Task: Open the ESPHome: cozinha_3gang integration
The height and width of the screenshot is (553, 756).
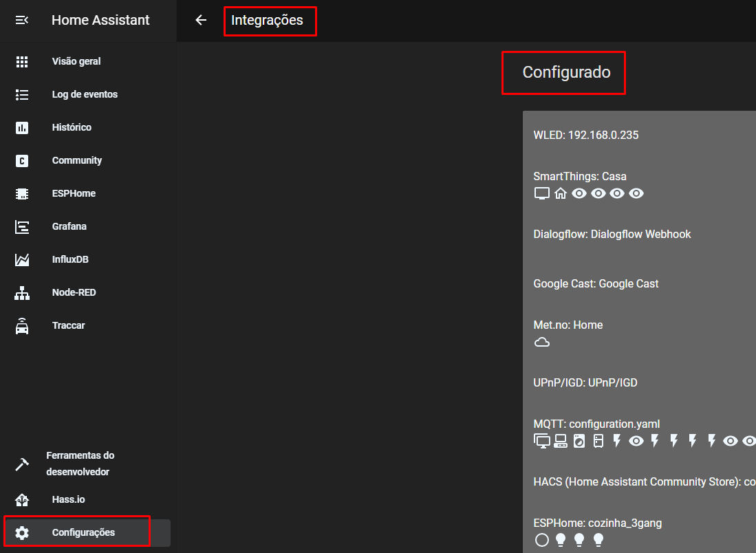Action: click(597, 523)
